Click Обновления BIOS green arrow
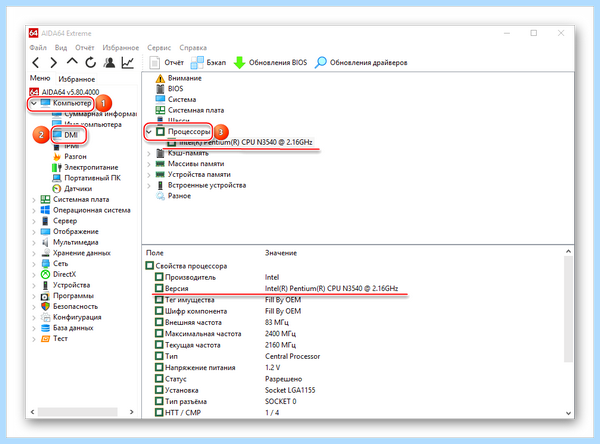This screenshot has width=600, height=444. [x=270, y=62]
